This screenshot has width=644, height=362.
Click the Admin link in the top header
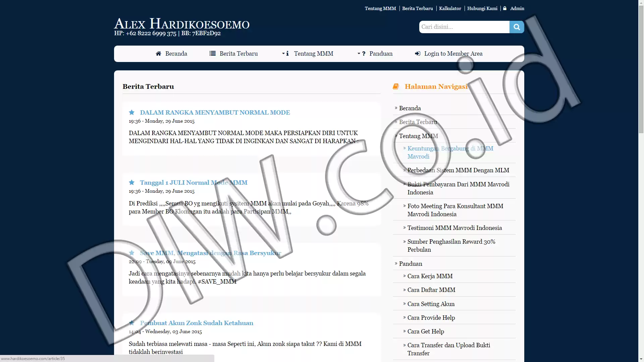pos(517,8)
